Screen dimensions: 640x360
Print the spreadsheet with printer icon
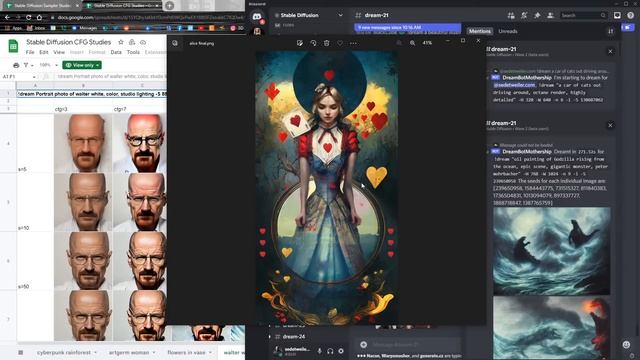tap(16, 65)
